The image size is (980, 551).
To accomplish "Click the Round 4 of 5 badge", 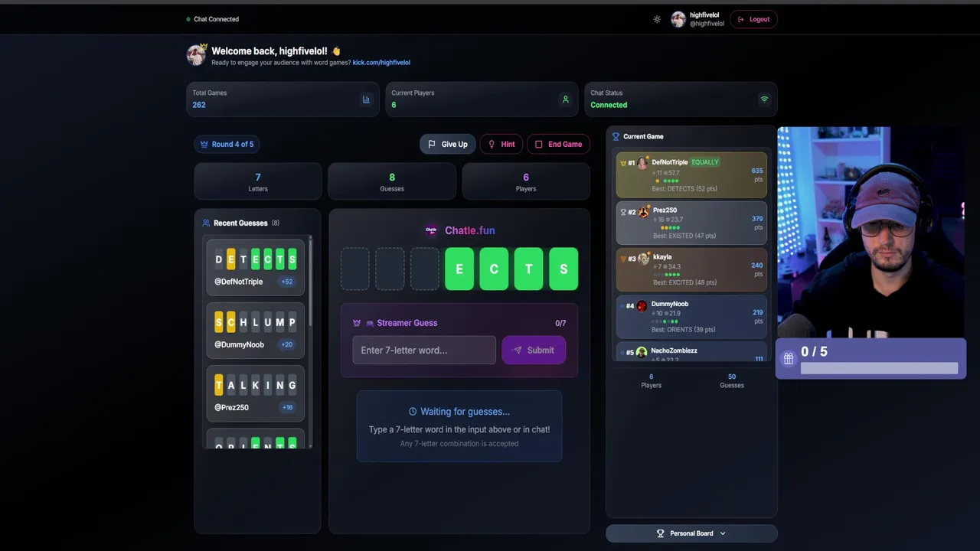I will [227, 144].
